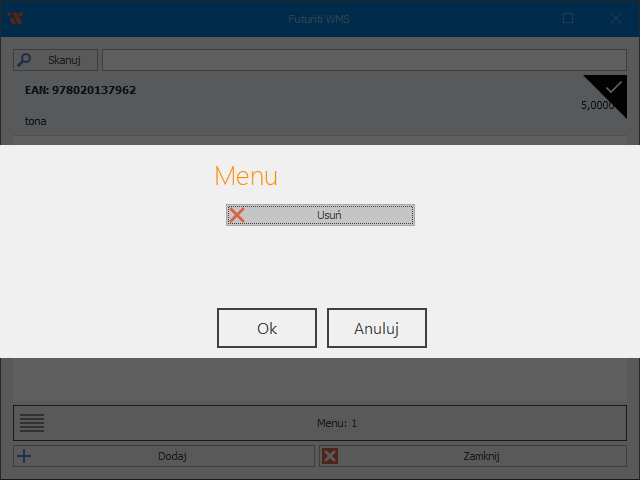
Task: Click the 5,0000 quantity value
Action: coord(597,105)
